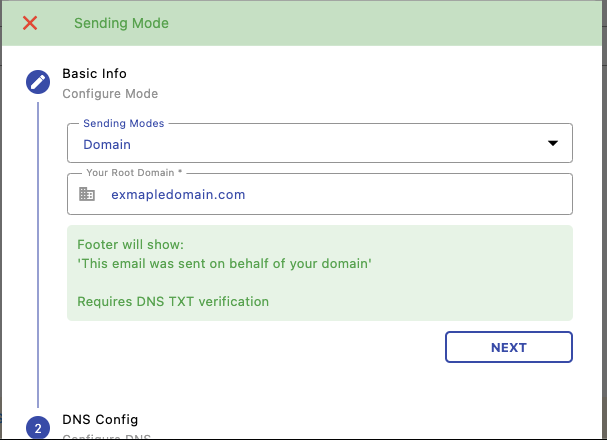Go to the 'Basic Info' step title
Screen dimensions: 607x440
[95, 74]
